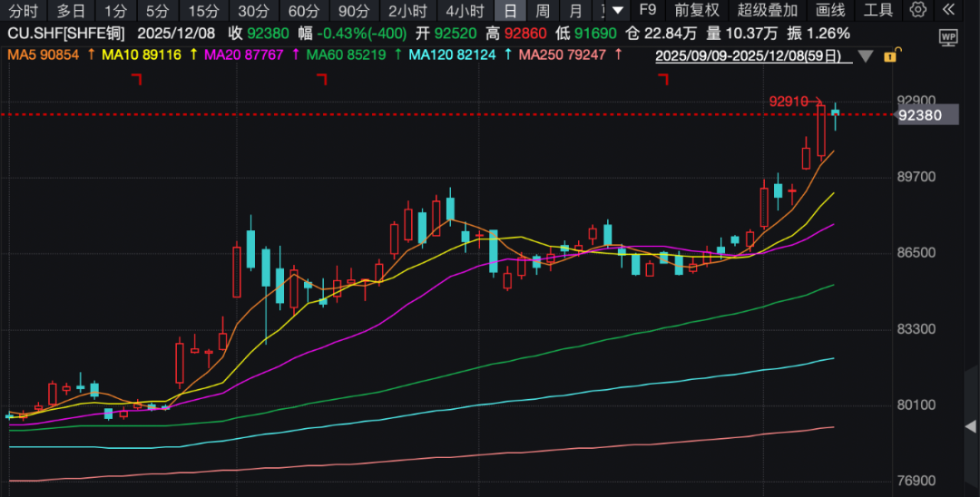This screenshot has width=980, height=497.
Task: Click the 画线 drawing button
Action: pos(830,11)
